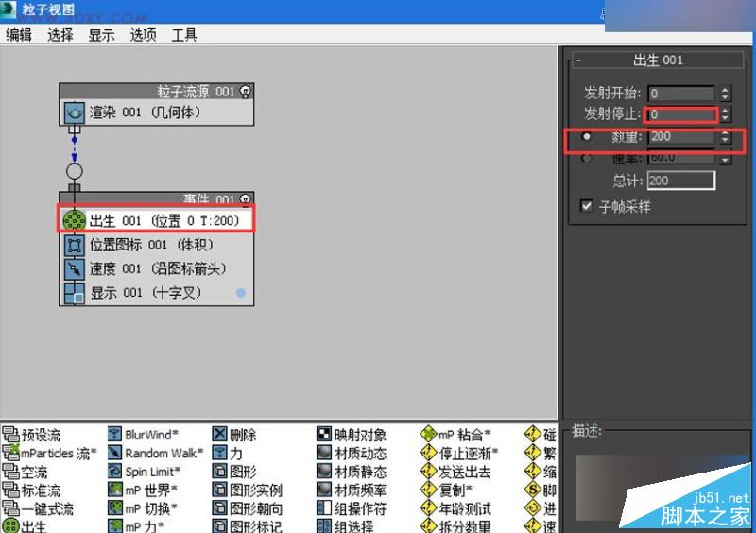Pick the mP 粘合 test in the depot
Screen dimensions: 756x533
pos(455,435)
